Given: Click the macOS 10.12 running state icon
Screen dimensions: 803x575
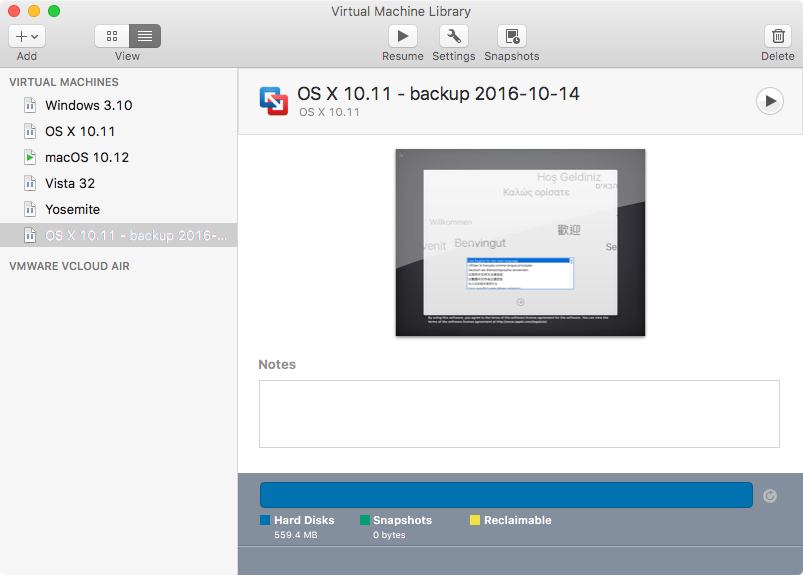Looking at the screenshot, I should pos(30,157).
